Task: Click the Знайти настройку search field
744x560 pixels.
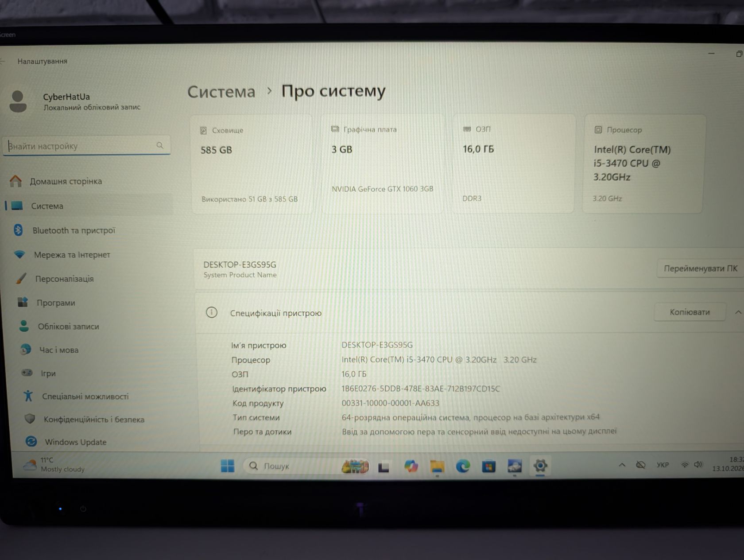Action: (87, 146)
